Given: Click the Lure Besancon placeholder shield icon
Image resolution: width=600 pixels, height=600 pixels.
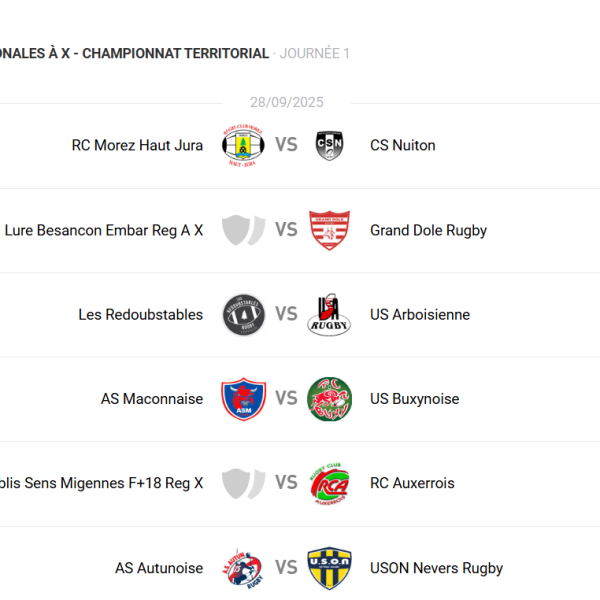Looking at the screenshot, I should pos(243,230).
